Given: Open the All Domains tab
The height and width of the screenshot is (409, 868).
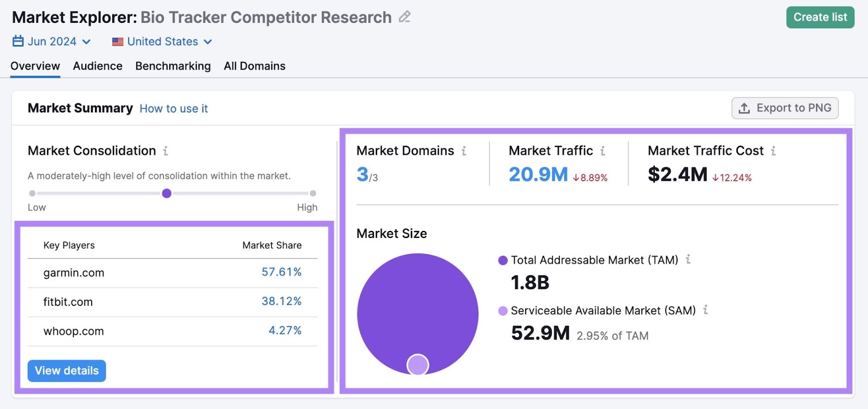Looking at the screenshot, I should pos(254,66).
